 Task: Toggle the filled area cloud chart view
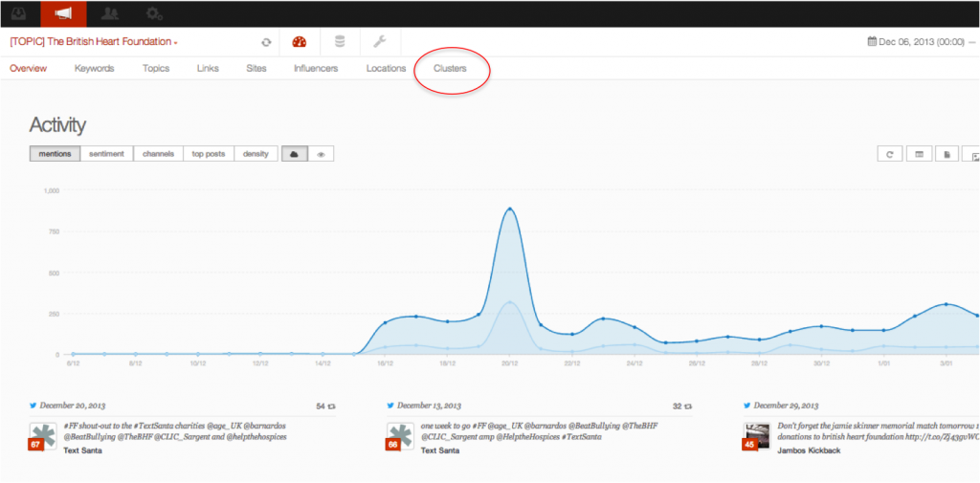coord(294,154)
